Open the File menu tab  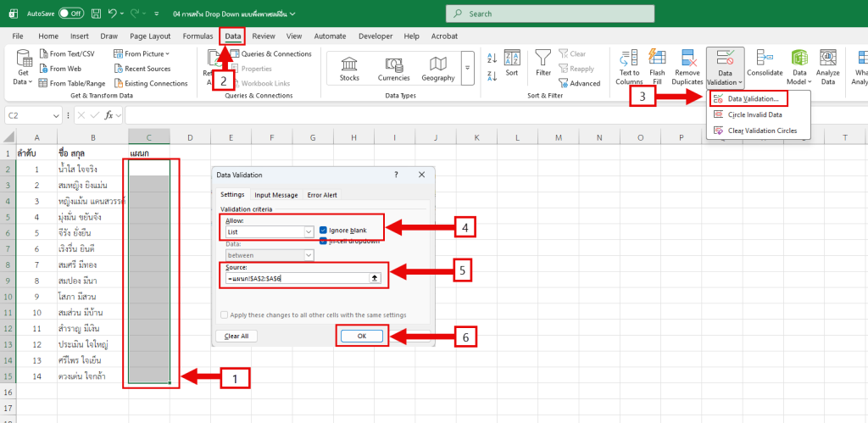point(18,36)
